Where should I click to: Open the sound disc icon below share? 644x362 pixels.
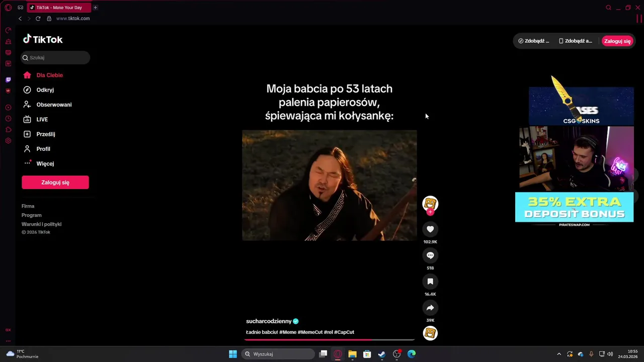point(430,333)
